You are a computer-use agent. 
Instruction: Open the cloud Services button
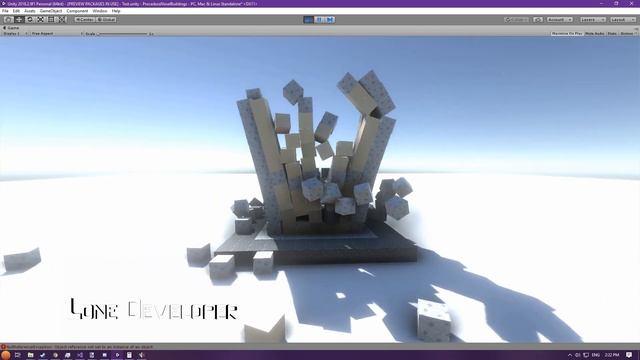(x=538, y=20)
